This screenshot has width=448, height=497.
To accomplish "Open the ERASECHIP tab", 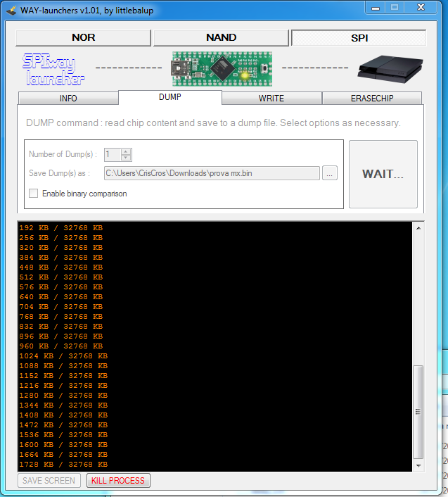I will tap(372, 99).
